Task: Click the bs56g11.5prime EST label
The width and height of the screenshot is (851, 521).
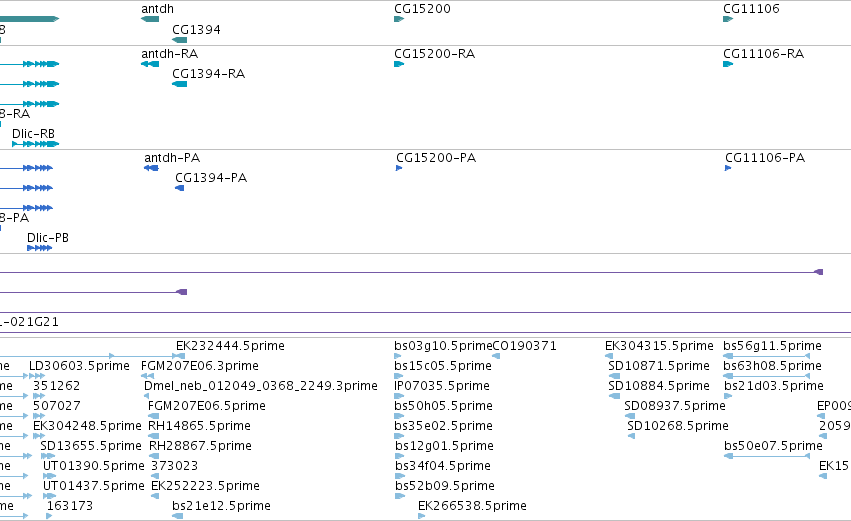Action: pyautogui.click(x=772, y=346)
